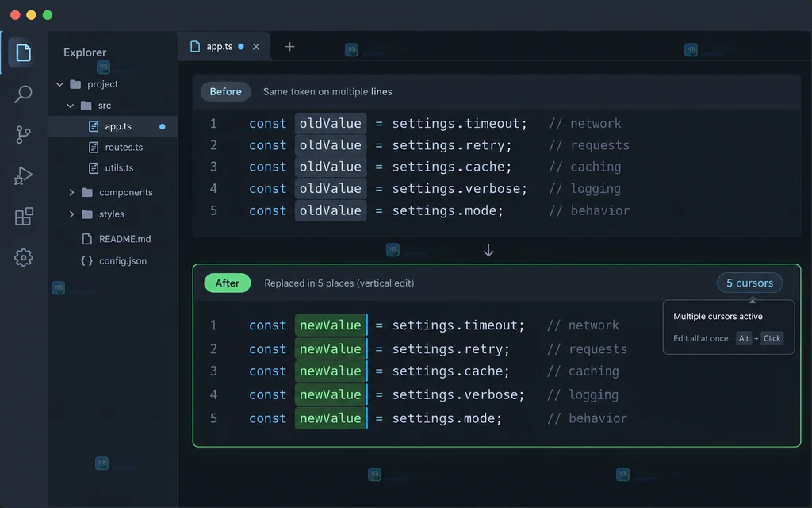Click oldValue on the settings.timeout line
This screenshot has width=812, height=508.
[331, 123]
